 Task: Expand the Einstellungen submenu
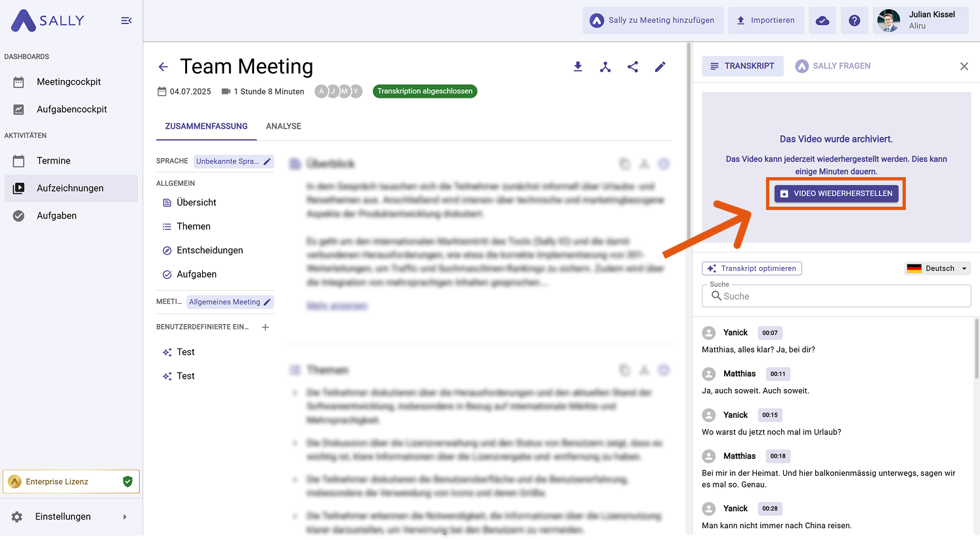click(125, 517)
